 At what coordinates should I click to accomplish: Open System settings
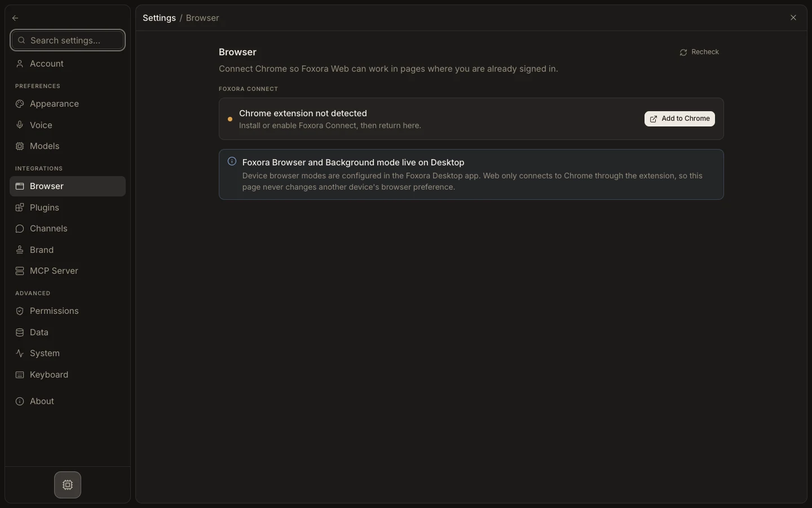coord(68,353)
